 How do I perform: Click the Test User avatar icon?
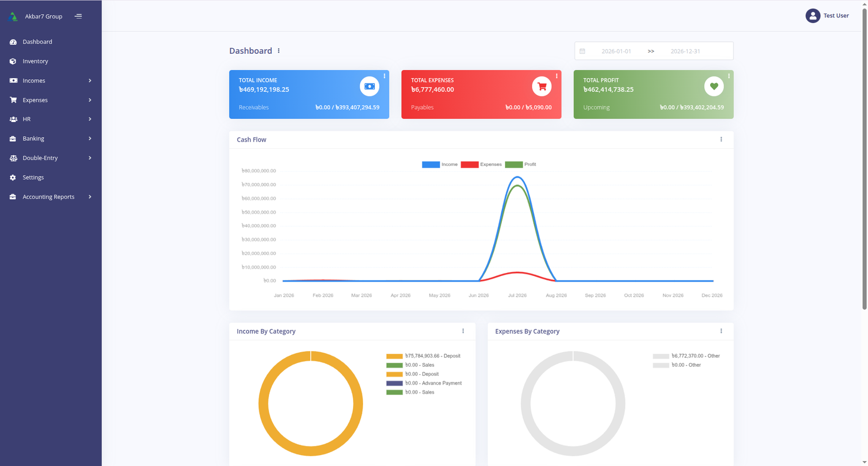coord(813,16)
